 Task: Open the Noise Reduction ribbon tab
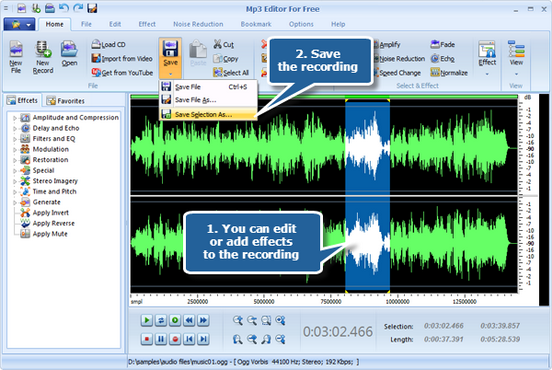pyautogui.click(x=198, y=24)
